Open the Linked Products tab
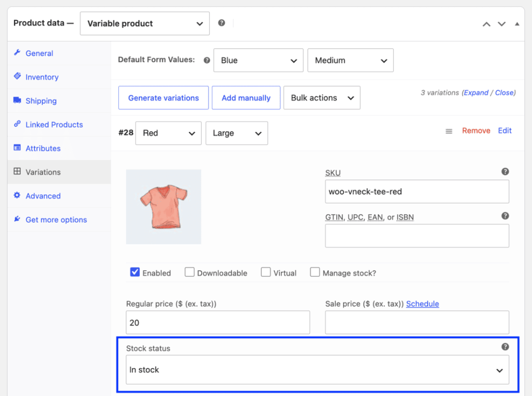 tap(59, 125)
